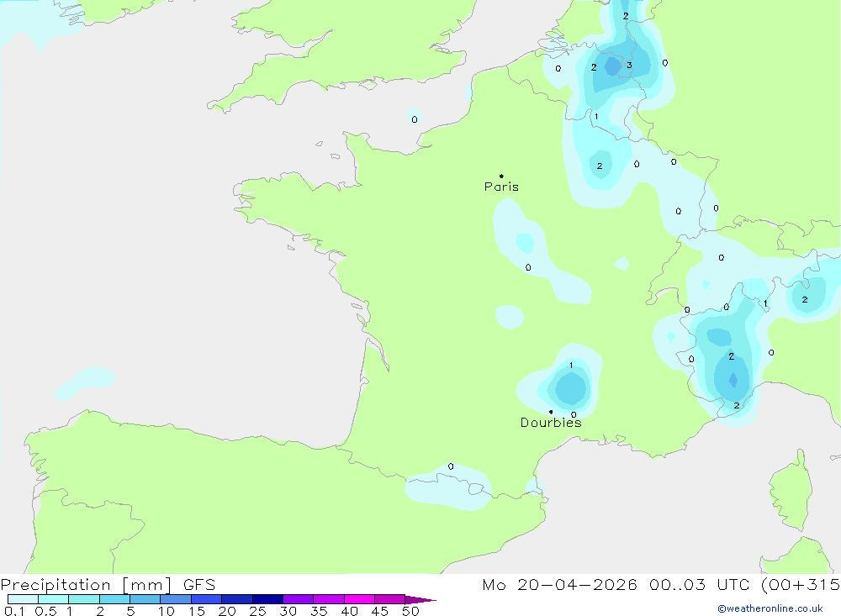
Task: Click the 15–20 mm legend color swatch
Action: point(207,599)
